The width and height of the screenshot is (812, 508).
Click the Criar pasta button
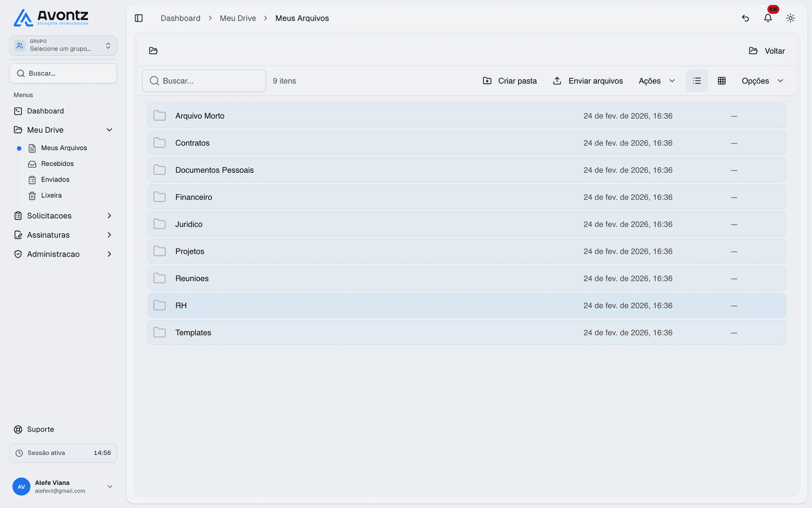pos(510,81)
